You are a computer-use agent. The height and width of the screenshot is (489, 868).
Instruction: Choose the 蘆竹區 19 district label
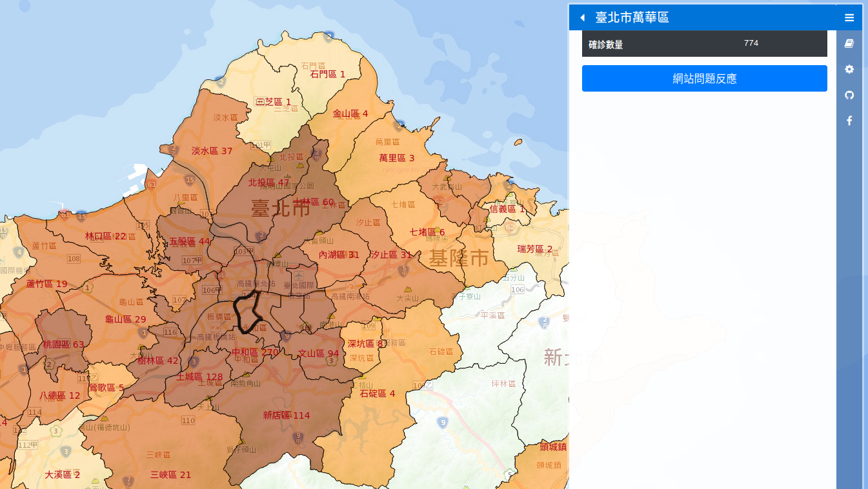(46, 284)
